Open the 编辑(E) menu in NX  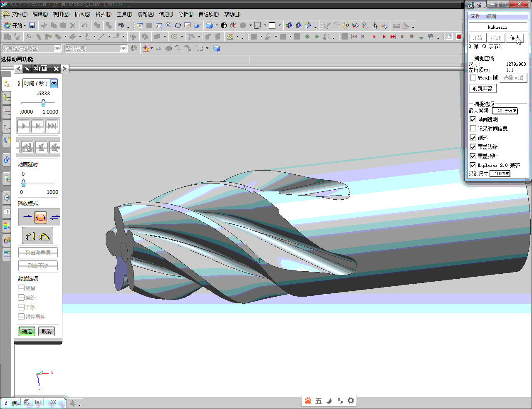click(40, 14)
